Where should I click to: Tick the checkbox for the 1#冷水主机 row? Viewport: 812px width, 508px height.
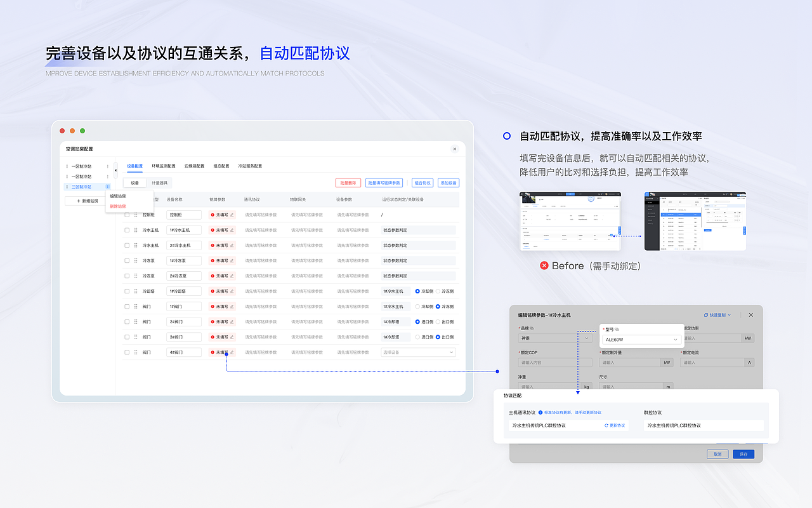(x=127, y=231)
